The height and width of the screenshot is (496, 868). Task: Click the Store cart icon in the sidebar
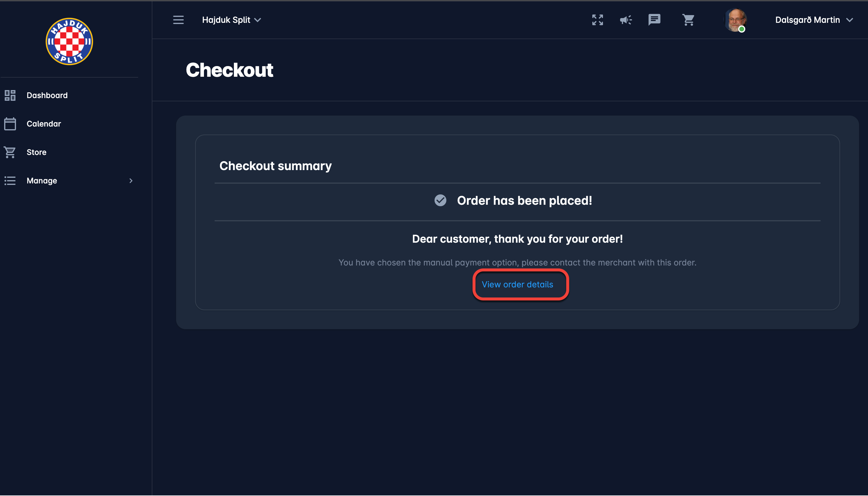coord(10,152)
